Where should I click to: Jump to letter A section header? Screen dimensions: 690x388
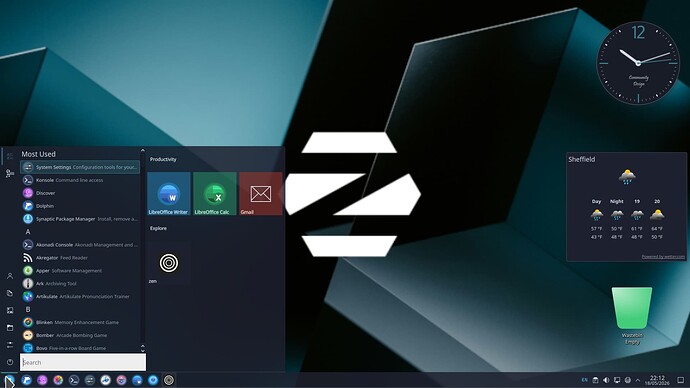28,232
